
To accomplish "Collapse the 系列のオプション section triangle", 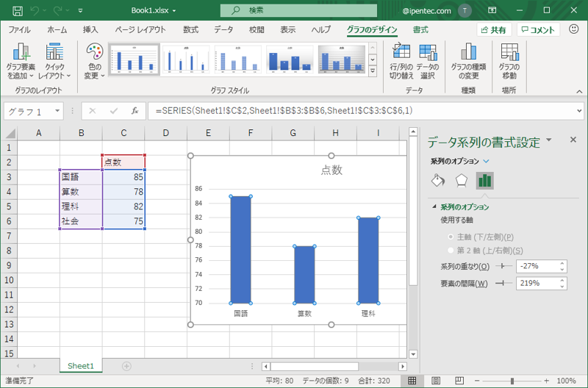I will [x=434, y=206].
